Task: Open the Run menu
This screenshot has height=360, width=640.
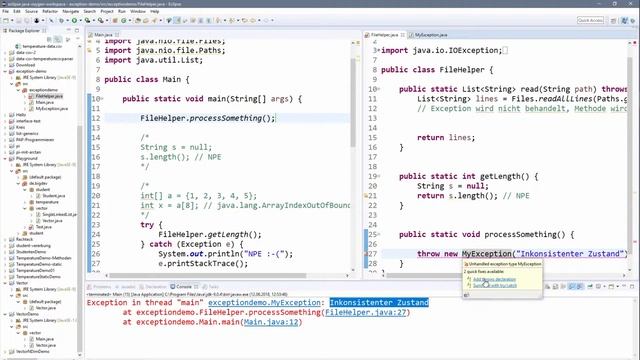Action: click(x=122, y=11)
